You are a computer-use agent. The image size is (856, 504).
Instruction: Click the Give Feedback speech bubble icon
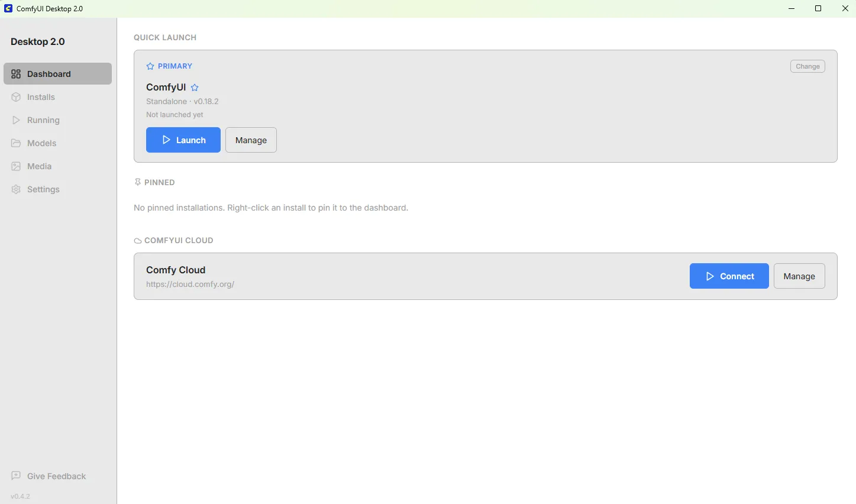tap(15, 476)
